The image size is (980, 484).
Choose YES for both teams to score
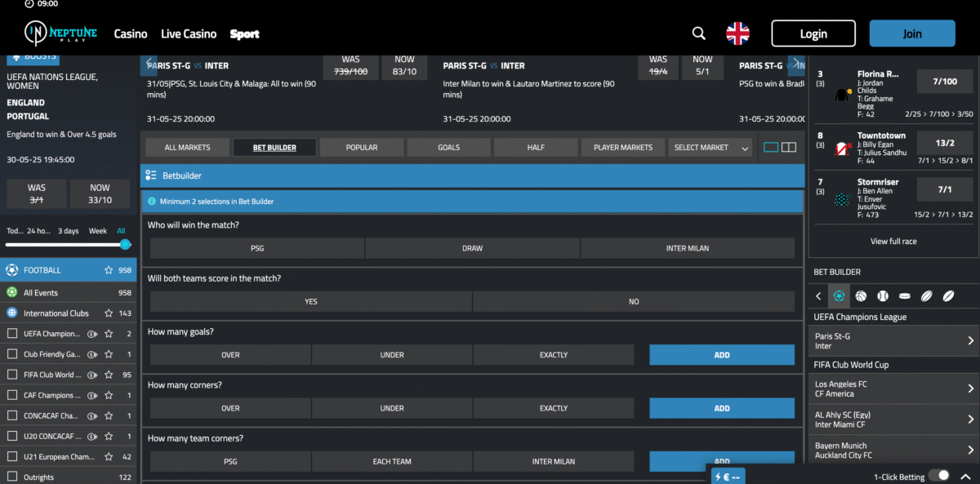311,302
